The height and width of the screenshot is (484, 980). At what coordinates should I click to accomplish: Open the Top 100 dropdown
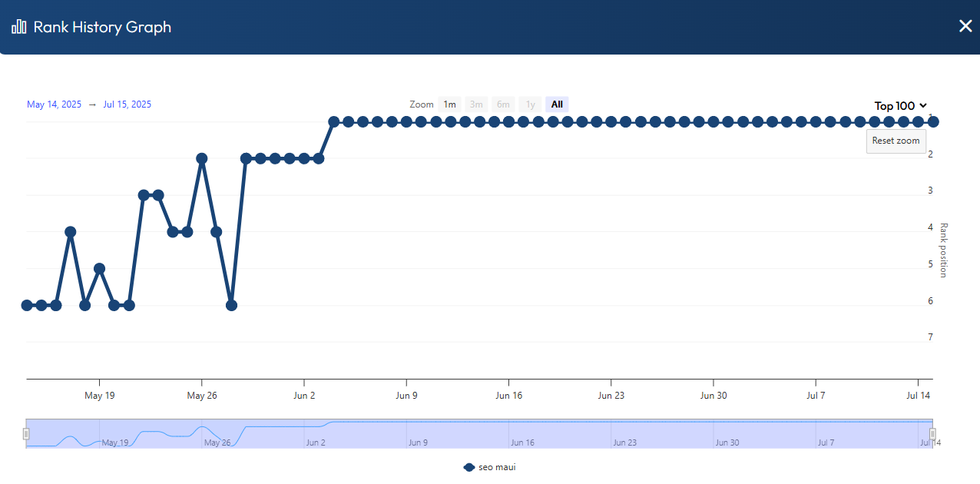[x=901, y=106]
